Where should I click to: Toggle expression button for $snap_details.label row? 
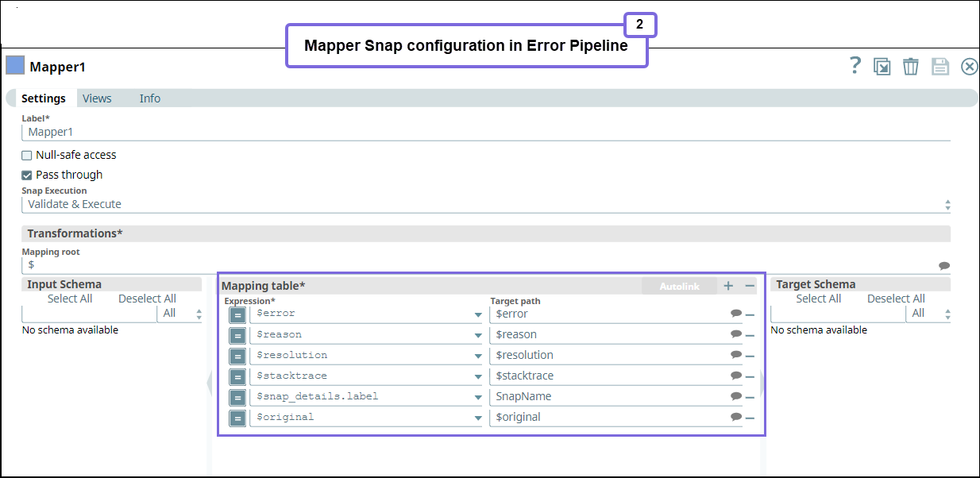pyautogui.click(x=237, y=397)
